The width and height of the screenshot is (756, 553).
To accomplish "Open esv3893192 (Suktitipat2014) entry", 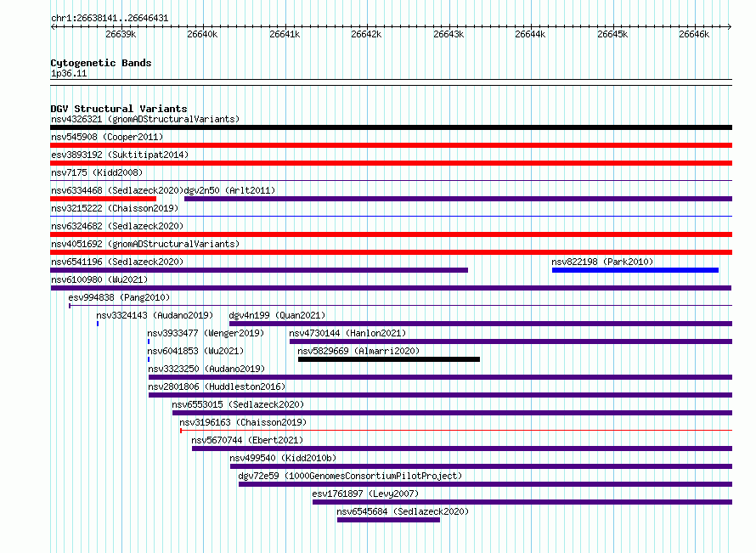I will pyautogui.click(x=120, y=155).
